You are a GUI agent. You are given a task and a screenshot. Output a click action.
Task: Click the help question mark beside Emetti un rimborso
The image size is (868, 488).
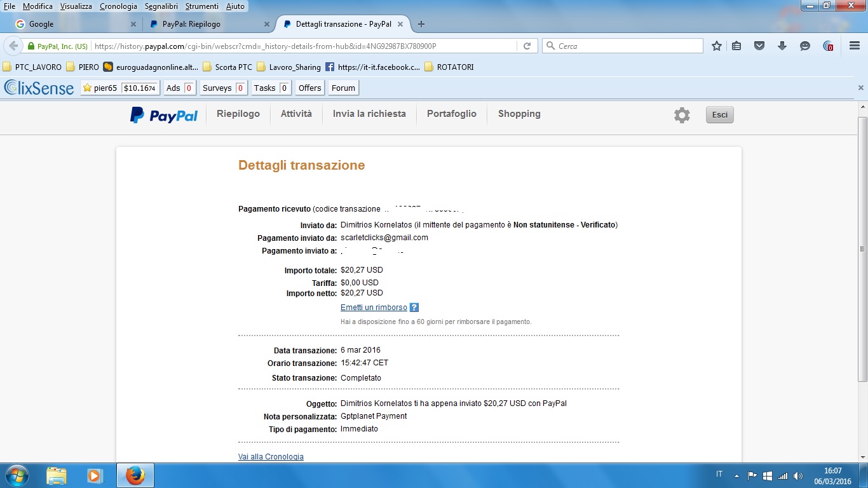(x=414, y=308)
